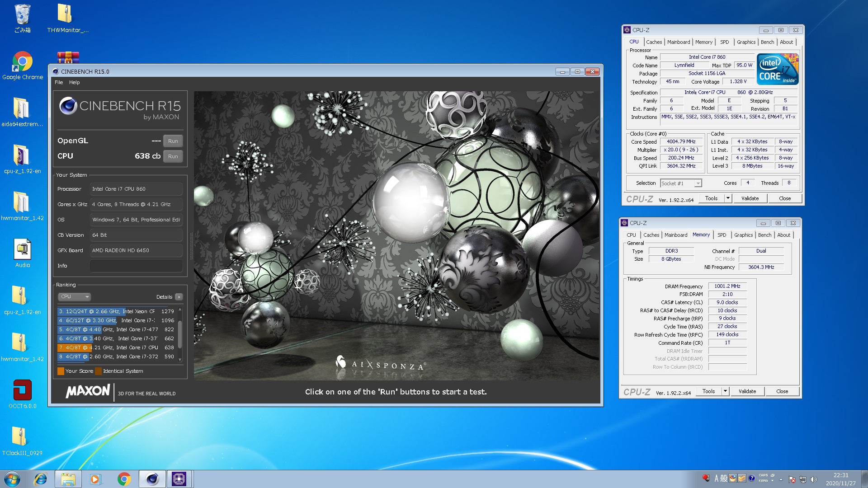Click Validate in upper CPU-Z window
Viewport: 868px width, 488px height.
click(750, 198)
